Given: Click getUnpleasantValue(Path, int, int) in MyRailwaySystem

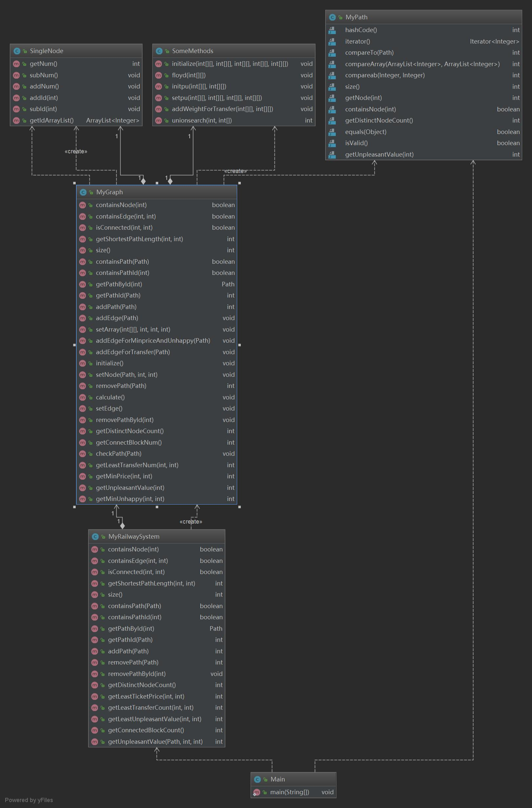Looking at the screenshot, I should [155, 741].
